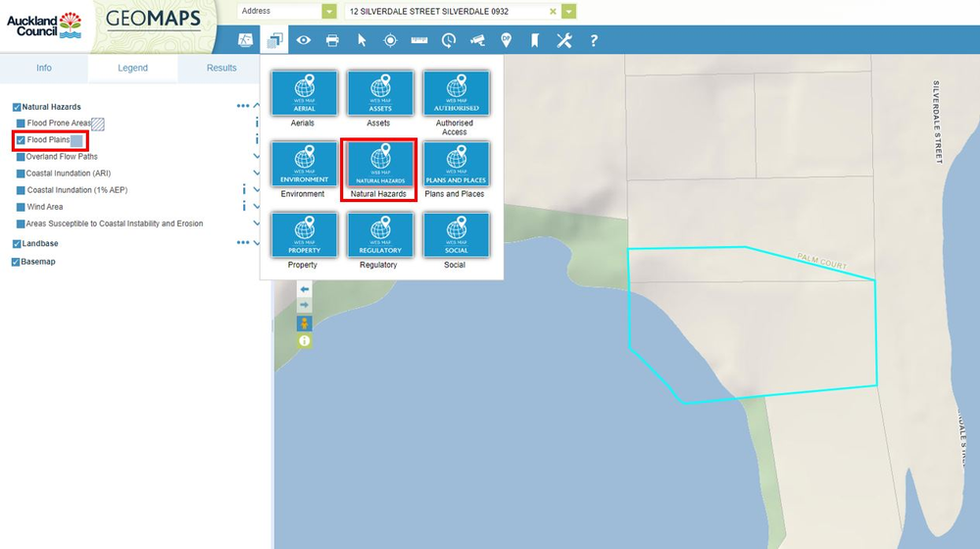This screenshot has height=549, width=980.
Task: Open info for Coastal Inundation (1% AEP)
Action: (x=244, y=189)
